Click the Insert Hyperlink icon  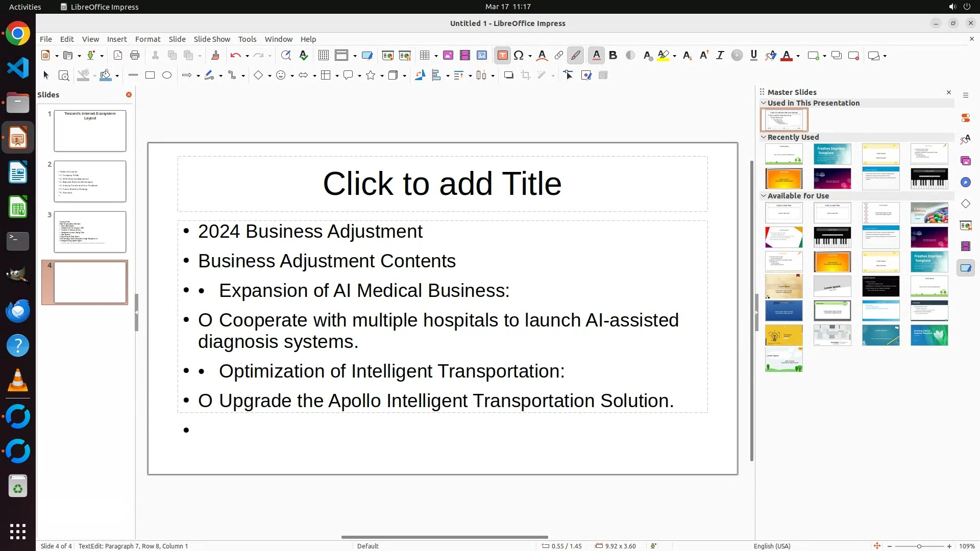(559, 56)
